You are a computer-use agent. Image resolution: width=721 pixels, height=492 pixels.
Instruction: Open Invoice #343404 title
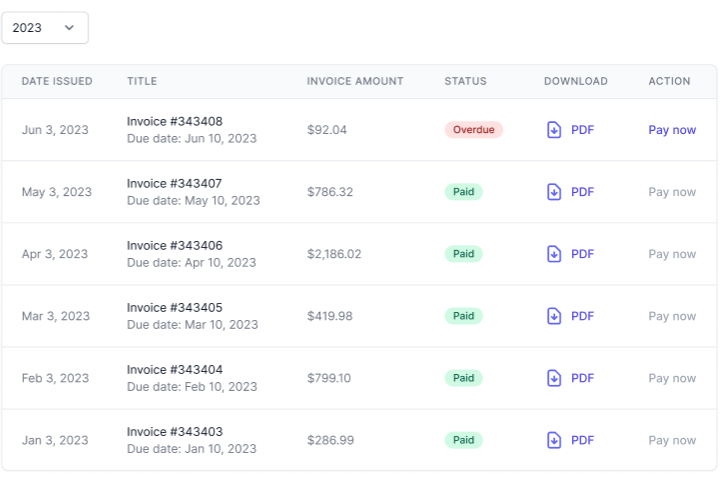tap(174, 370)
